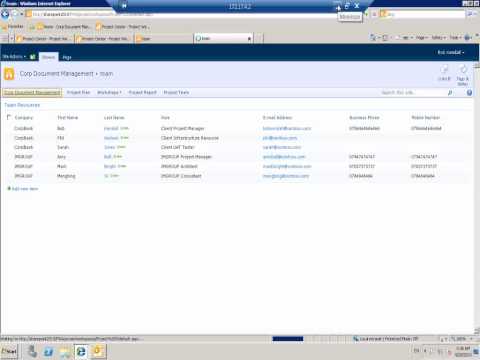This screenshot has width=480, height=360.
Task: Click the Team Resources web part title
Action: click(22, 105)
